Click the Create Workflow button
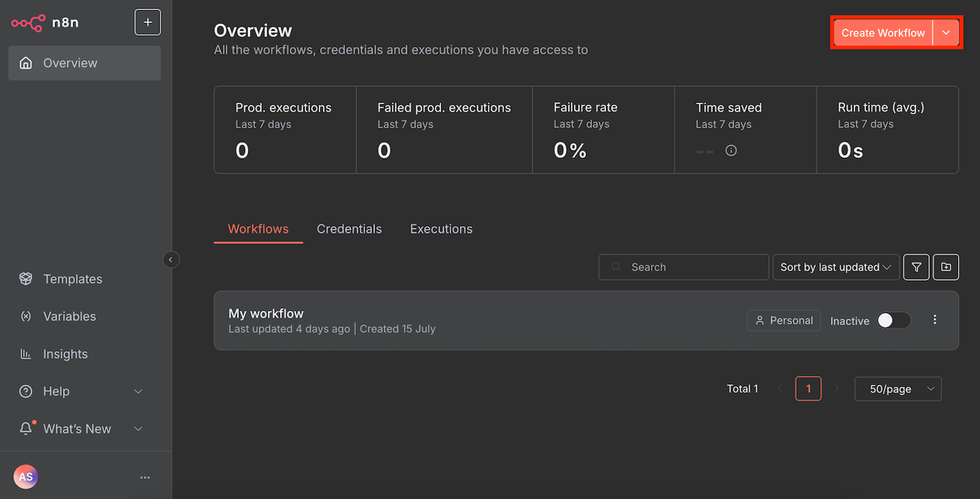 click(882, 32)
